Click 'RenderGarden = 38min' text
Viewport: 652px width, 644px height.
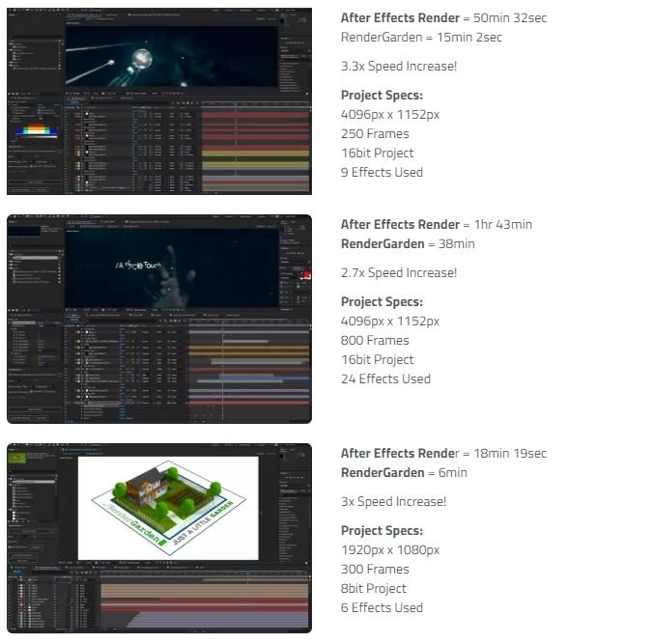coord(408,244)
